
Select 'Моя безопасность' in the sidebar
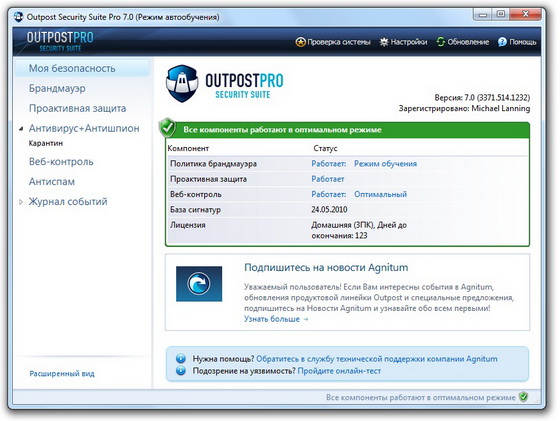[x=82, y=68]
